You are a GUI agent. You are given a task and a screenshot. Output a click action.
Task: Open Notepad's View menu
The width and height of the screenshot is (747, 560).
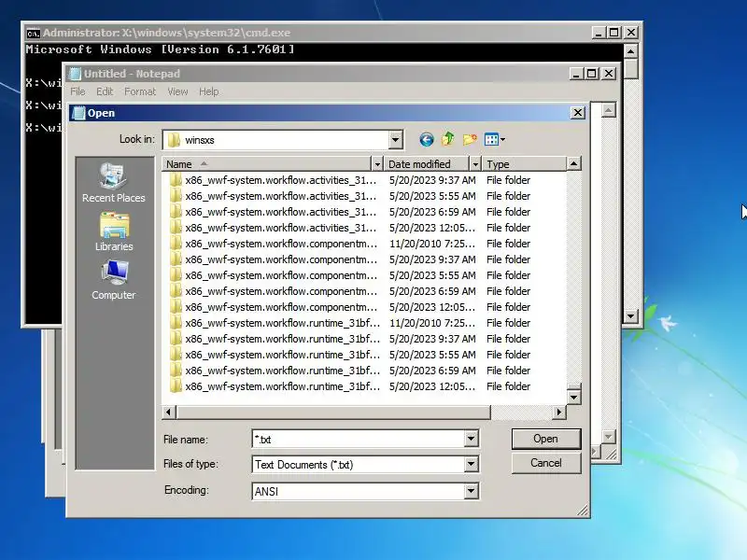(177, 91)
